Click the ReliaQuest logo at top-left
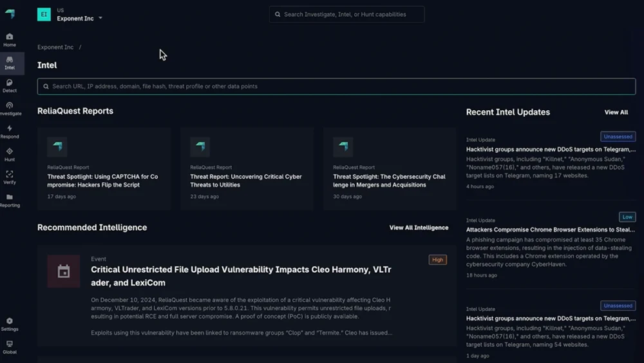644x363 pixels. [10, 14]
